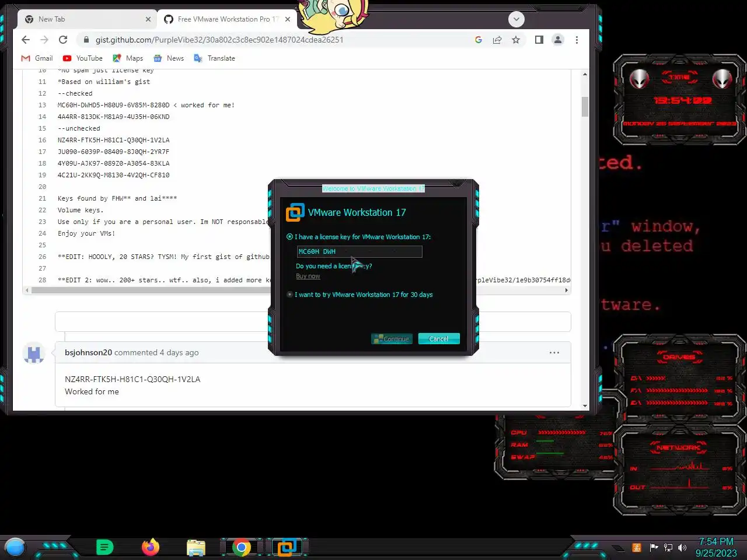Click the network tray icon
This screenshot has height=560, width=747.
point(668,547)
